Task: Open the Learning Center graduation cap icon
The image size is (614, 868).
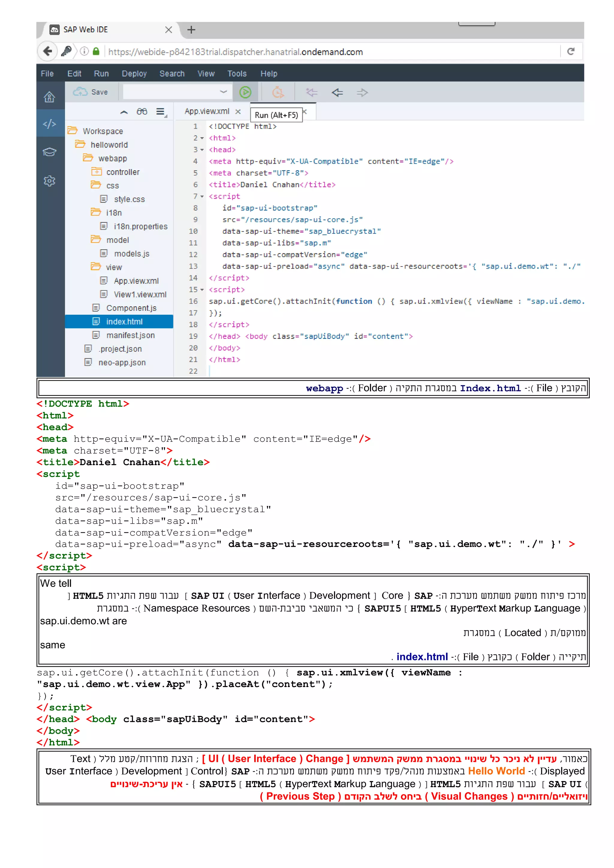Action: 49,152
